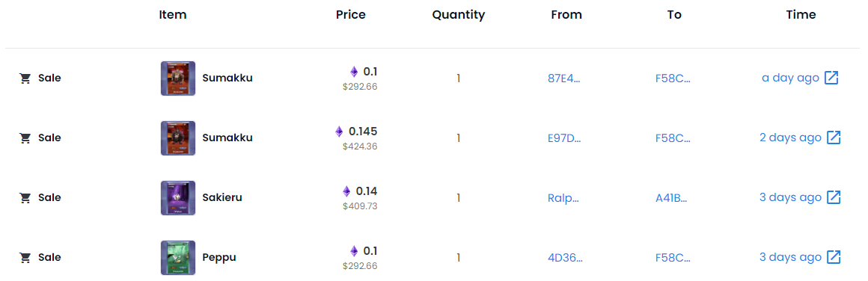Open external link icon in Peppu sale row
The width and height of the screenshot is (868, 281).
(834, 257)
